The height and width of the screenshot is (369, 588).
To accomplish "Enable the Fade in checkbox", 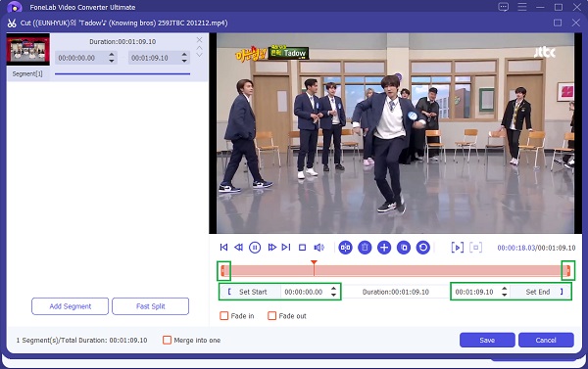I will coord(224,316).
